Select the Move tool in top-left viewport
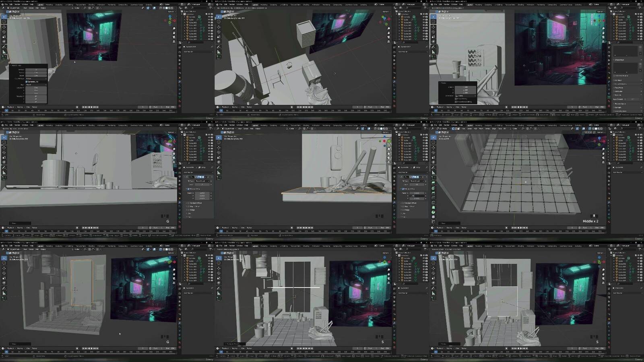The width and height of the screenshot is (644, 362). (x=4, y=27)
